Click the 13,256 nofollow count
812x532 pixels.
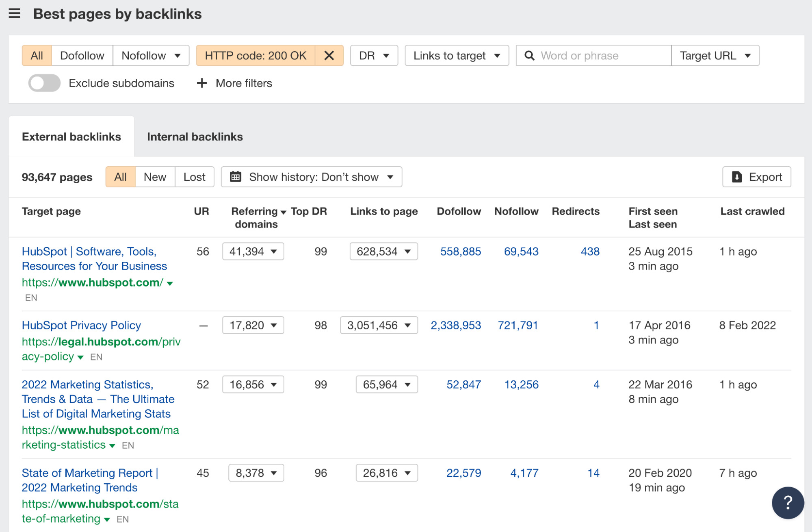[x=521, y=384]
